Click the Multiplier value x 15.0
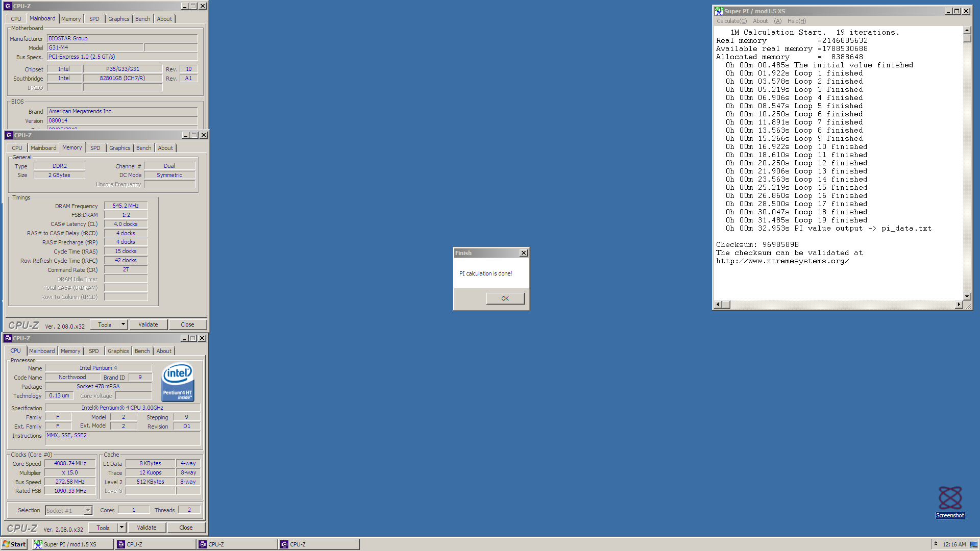Screen dimensions: 980x551 [70, 472]
